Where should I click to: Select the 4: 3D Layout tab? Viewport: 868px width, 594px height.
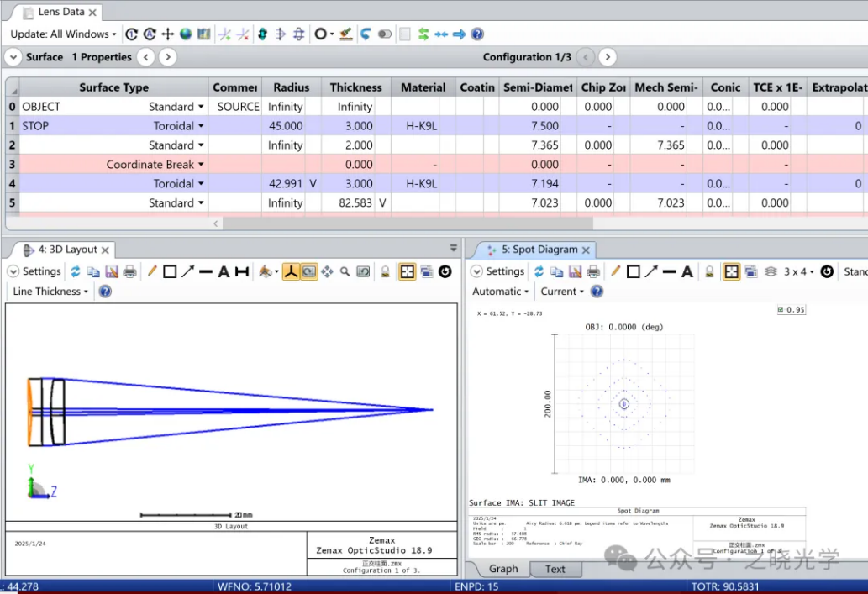67,250
